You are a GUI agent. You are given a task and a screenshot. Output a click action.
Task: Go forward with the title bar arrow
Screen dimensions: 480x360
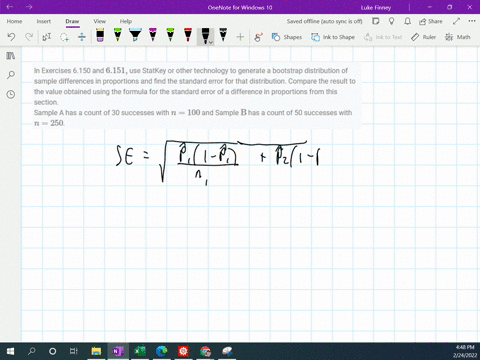click(29, 7)
